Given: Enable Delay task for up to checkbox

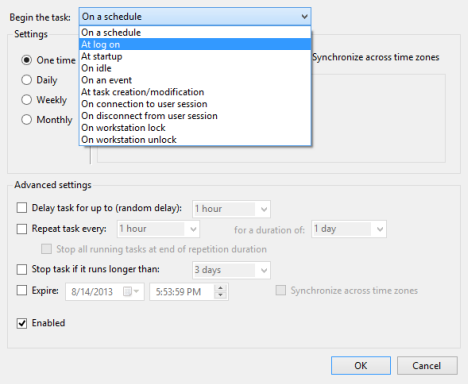Looking at the screenshot, I should click(22, 208).
